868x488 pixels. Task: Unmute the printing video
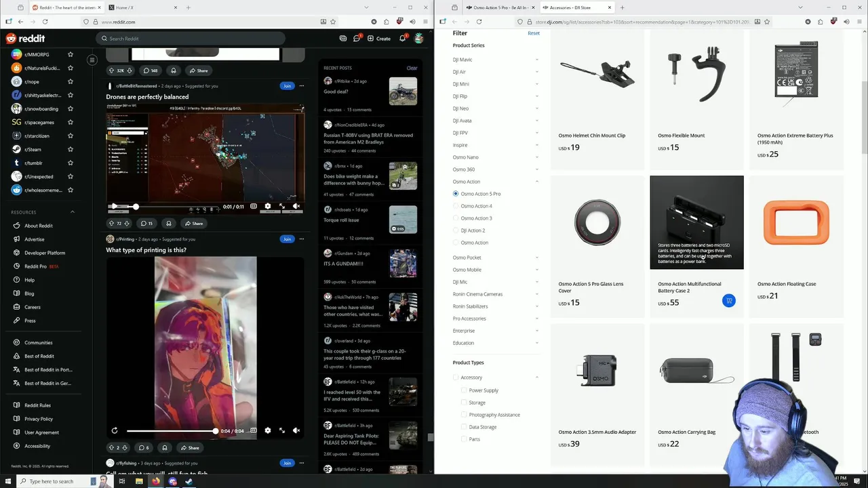[x=296, y=430]
